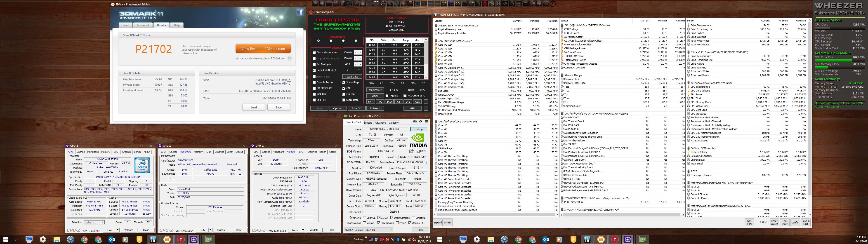Open Validation tab in GPU-Z

[394, 123]
